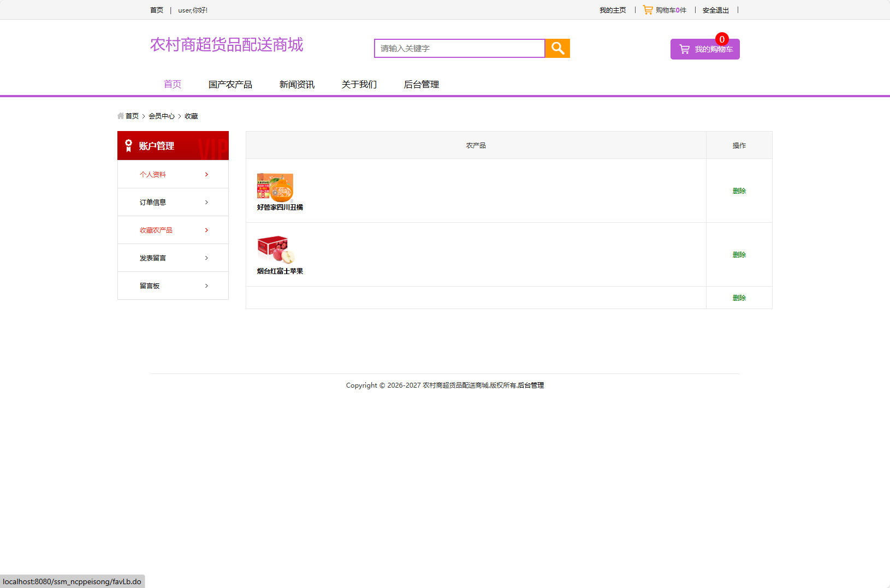This screenshot has width=890, height=588.
Task: Click inside the keyword search input field
Action: [x=459, y=48]
